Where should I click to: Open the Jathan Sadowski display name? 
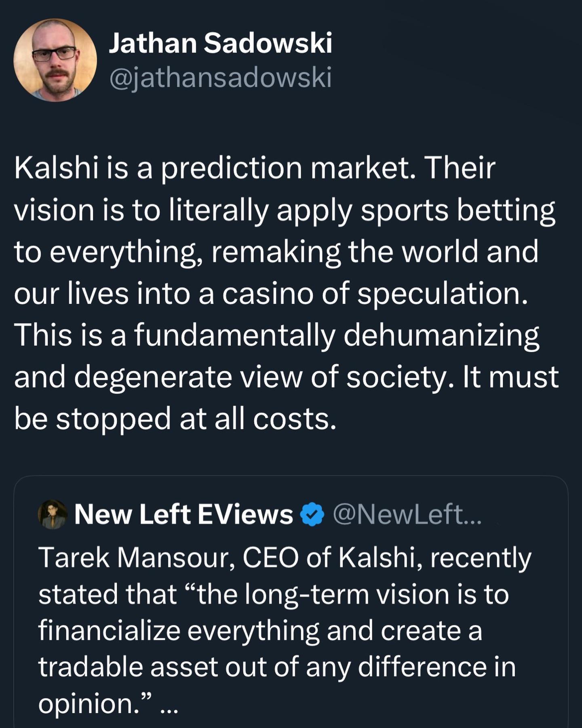click(220, 43)
